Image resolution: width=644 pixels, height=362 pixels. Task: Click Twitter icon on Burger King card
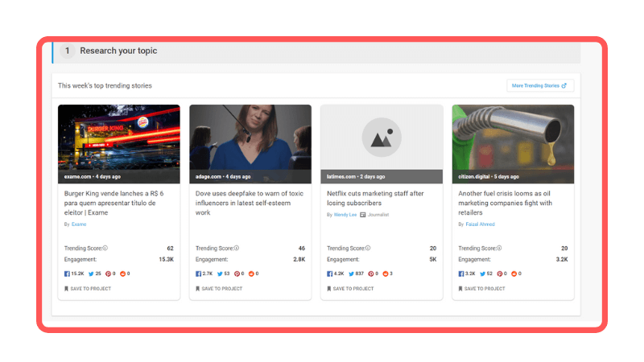(91, 274)
